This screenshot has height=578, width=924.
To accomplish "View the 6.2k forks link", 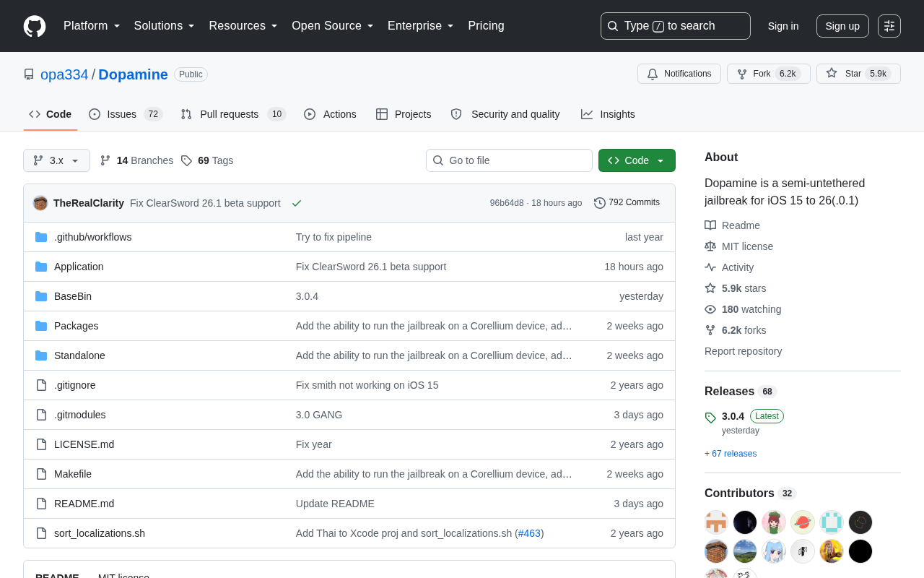I will pos(736,330).
